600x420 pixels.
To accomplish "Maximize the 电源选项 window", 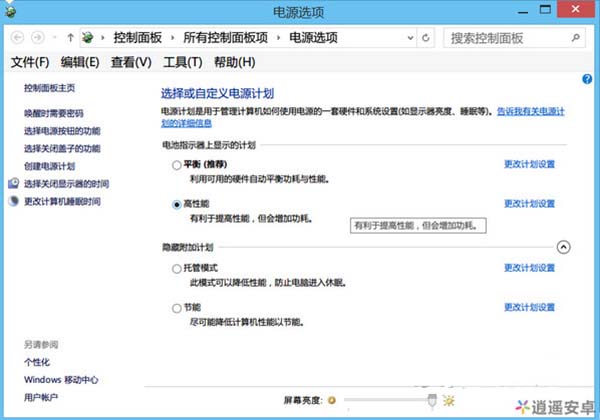I will tap(545, 10).
